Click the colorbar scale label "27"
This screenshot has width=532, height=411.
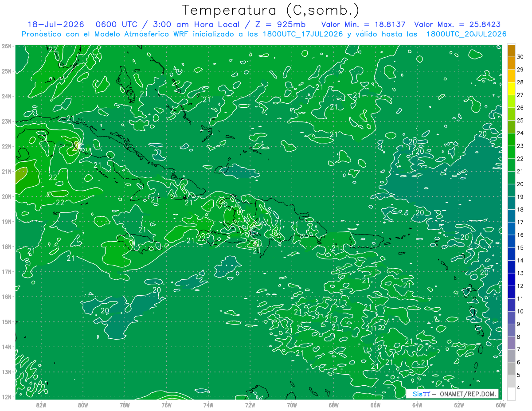pos(520,95)
